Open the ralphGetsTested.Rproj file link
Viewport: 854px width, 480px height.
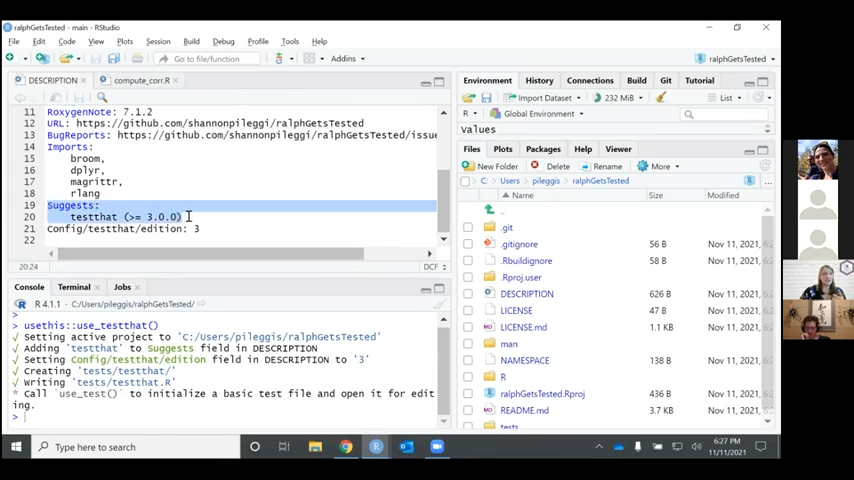pos(542,393)
